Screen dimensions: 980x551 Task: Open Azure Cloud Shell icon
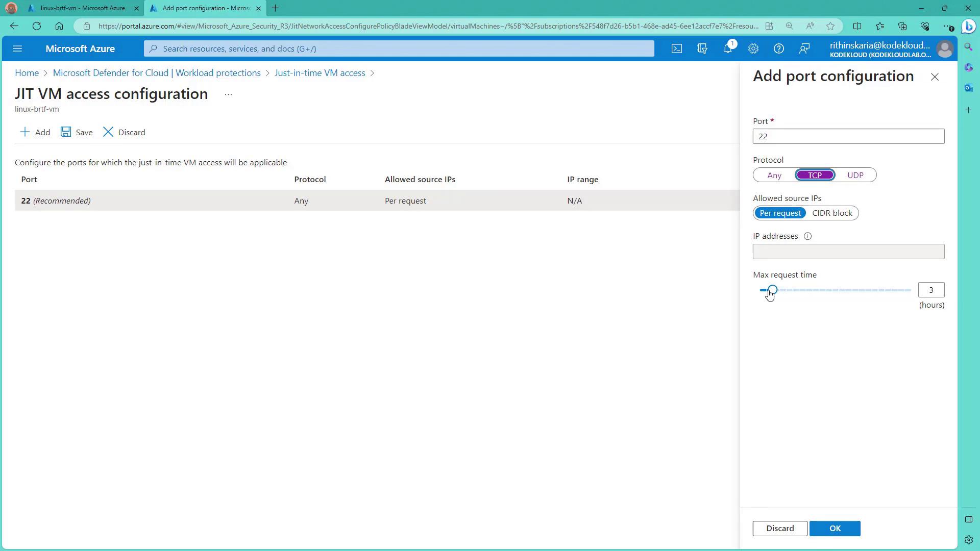[x=676, y=48]
